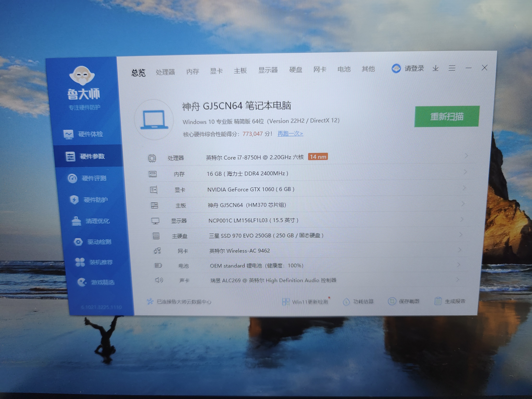Image resolution: width=532 pixels, height=399 pixels.
Task: Open the hamburger menu icon
Action: (x=452, y=68)
